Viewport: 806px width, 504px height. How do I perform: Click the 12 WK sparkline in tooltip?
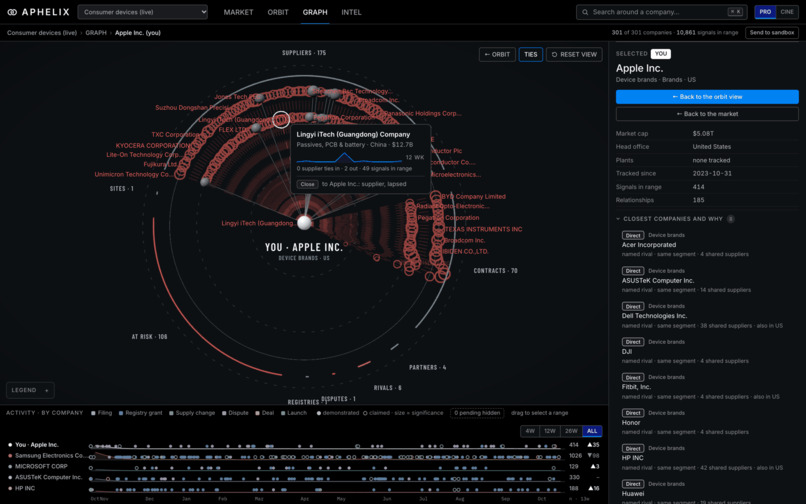click(x=349, y=157)
